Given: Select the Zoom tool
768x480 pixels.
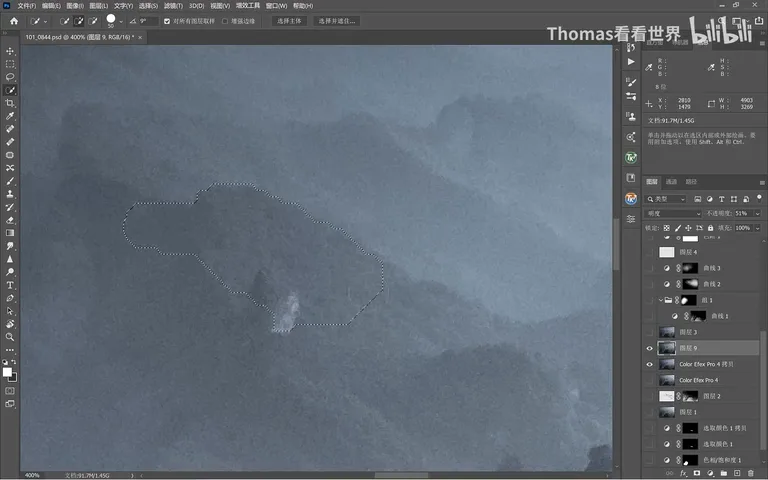Looking at the screenshot, I should pyautogui.click(x=10, y=337).
